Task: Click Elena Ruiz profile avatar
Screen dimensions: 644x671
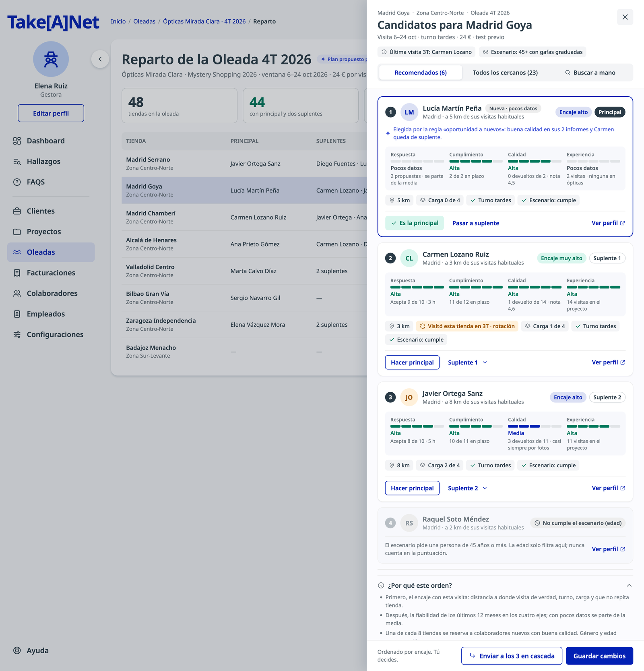Action: (51, 59)
